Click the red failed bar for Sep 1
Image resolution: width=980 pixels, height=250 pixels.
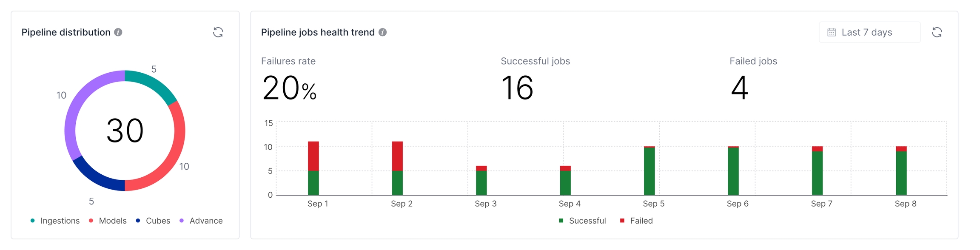[313, 156]
